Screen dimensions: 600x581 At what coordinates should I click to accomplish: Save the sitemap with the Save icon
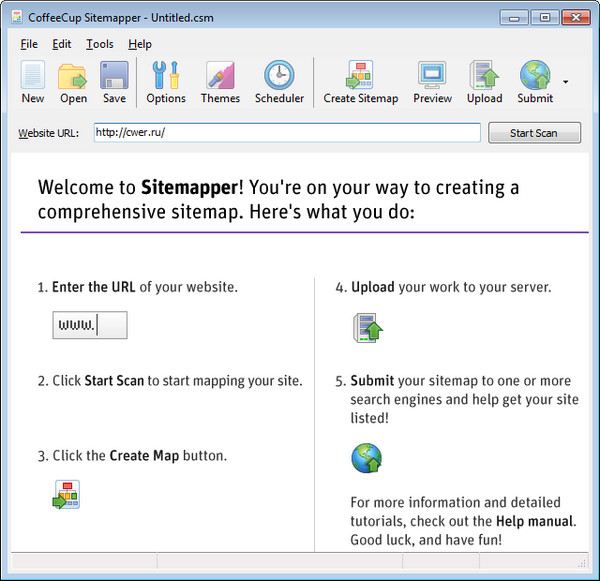[x=114, y=82]
